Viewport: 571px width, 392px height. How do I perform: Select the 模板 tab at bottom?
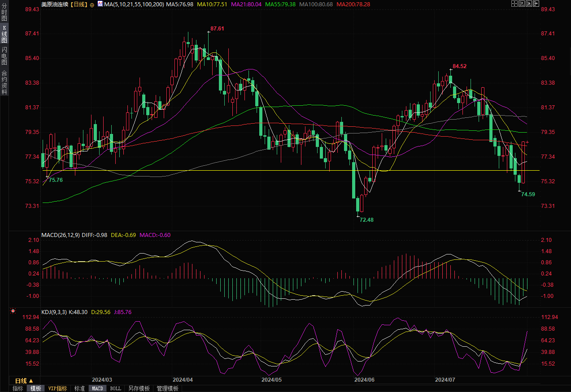pos(35,388)
